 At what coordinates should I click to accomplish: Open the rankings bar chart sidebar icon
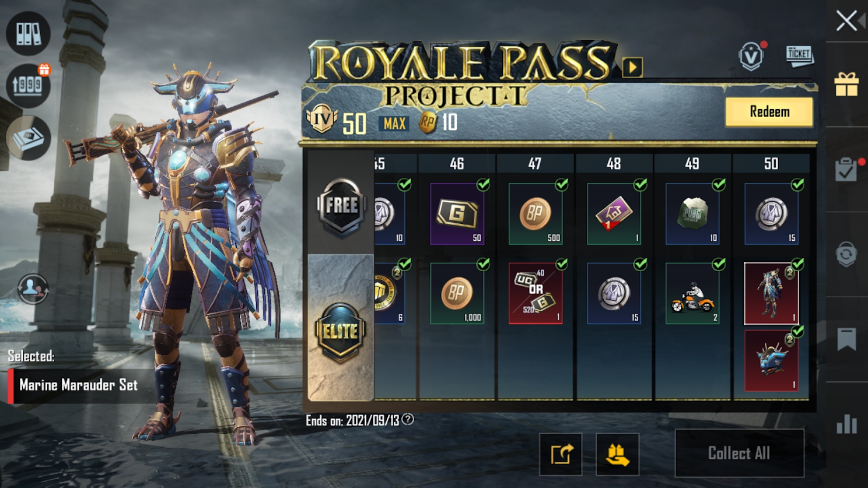[846, 424]
